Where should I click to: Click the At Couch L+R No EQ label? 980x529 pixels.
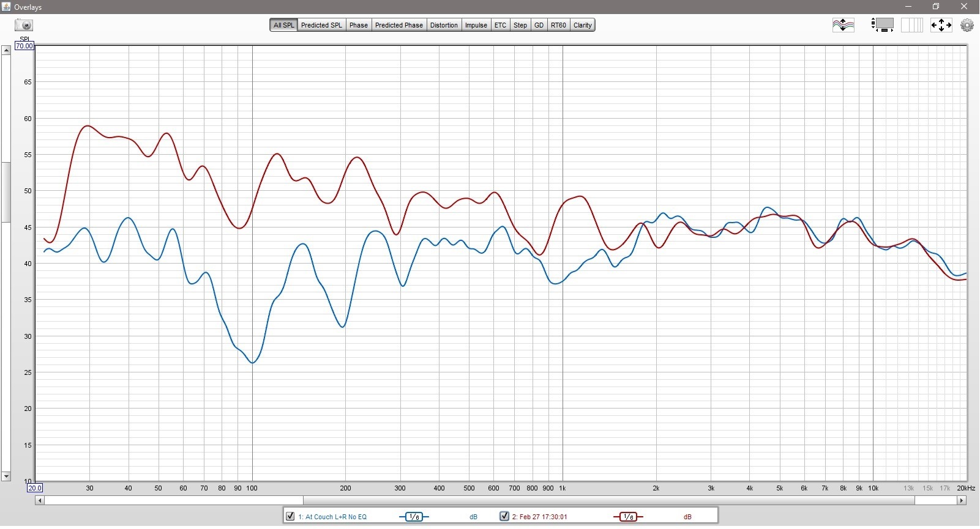332,517
